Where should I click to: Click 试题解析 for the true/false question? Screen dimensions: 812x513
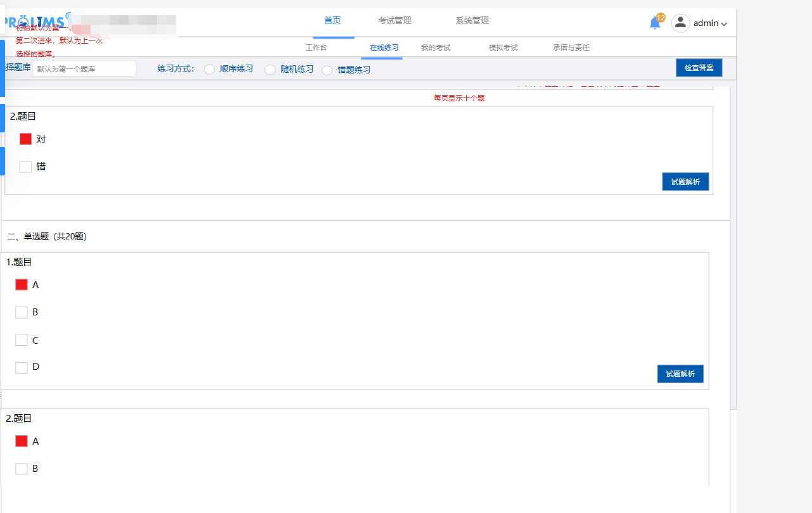(x=685, y=182)
